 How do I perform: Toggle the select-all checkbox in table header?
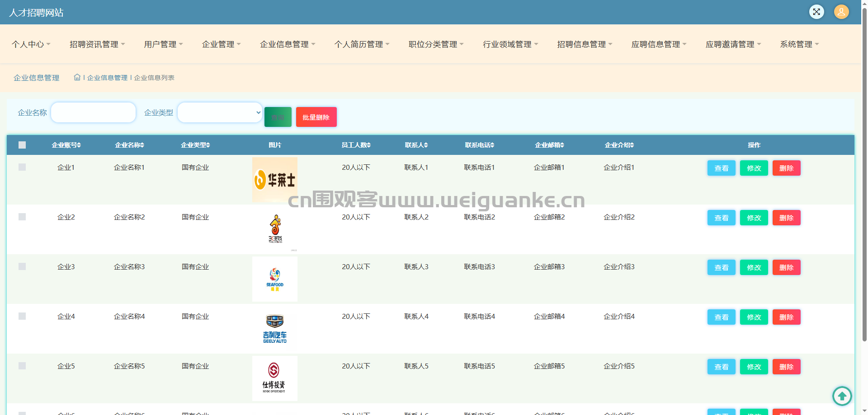coord(22,145)
